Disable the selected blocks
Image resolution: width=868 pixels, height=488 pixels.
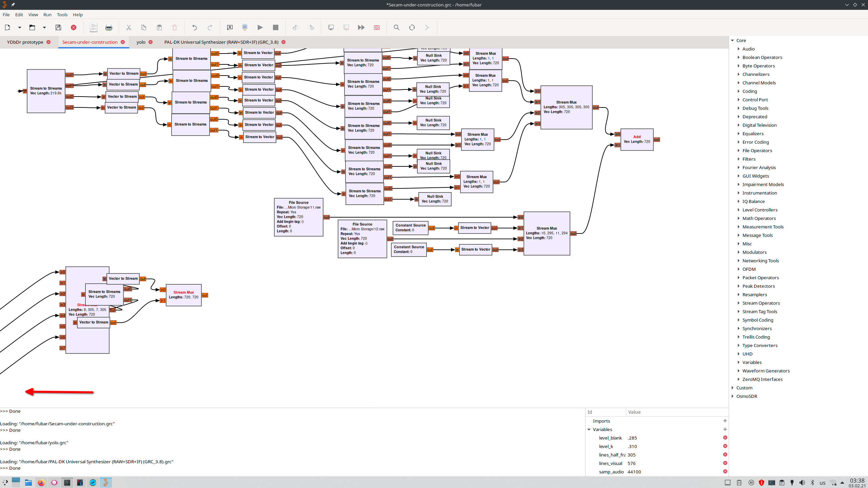click(346, 27)
